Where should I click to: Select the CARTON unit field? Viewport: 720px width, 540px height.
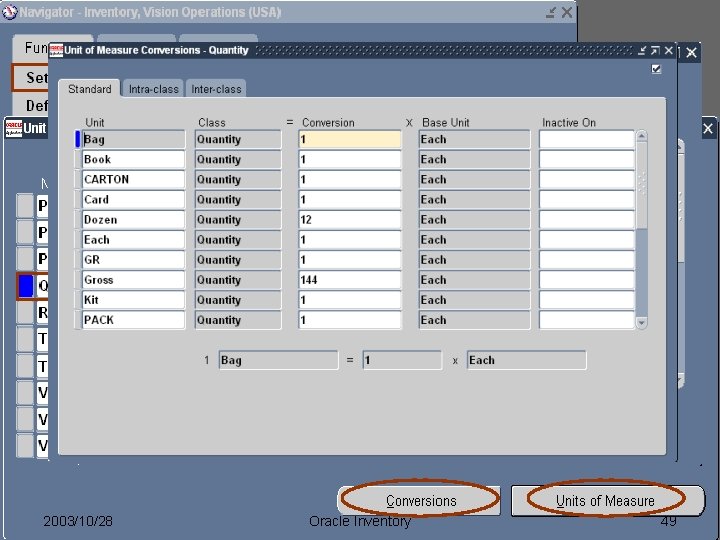pyautogui.click(x=134, y=180)
